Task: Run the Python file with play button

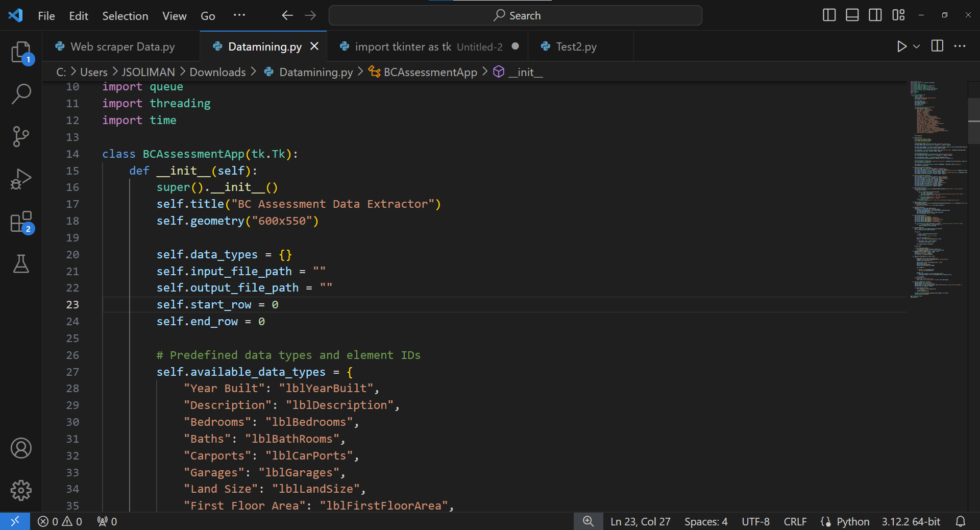Action: pos(901,46)
